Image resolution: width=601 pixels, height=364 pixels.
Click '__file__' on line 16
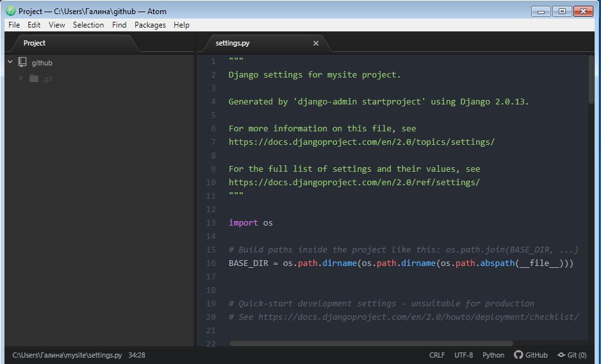coord(539,263)
